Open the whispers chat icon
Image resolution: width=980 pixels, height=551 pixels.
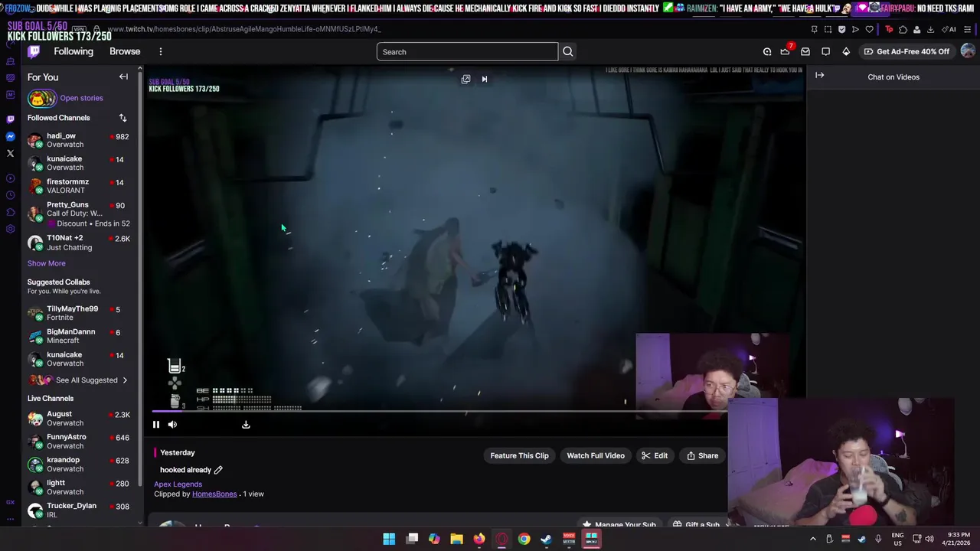tap(825, 51)
